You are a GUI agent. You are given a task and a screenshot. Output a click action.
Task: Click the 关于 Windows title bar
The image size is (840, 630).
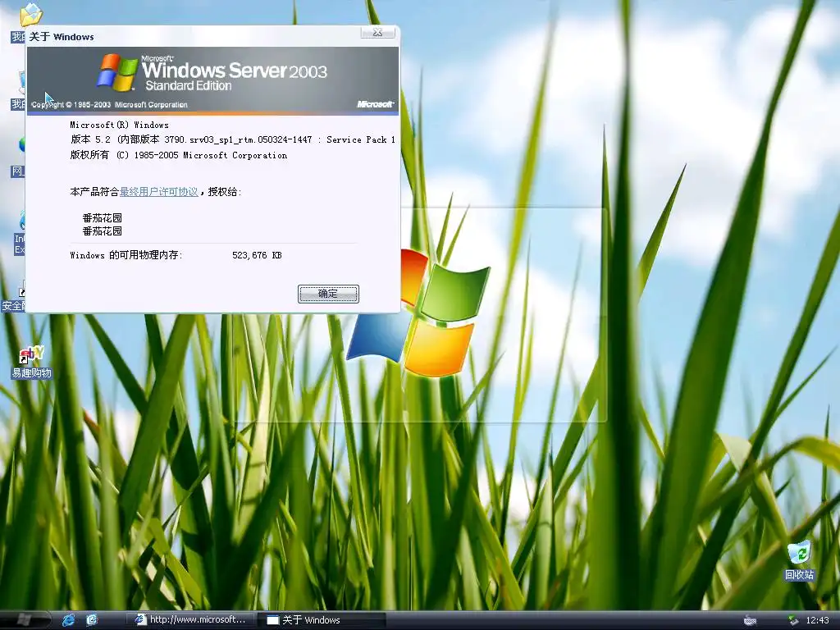[x=193, y=36]
